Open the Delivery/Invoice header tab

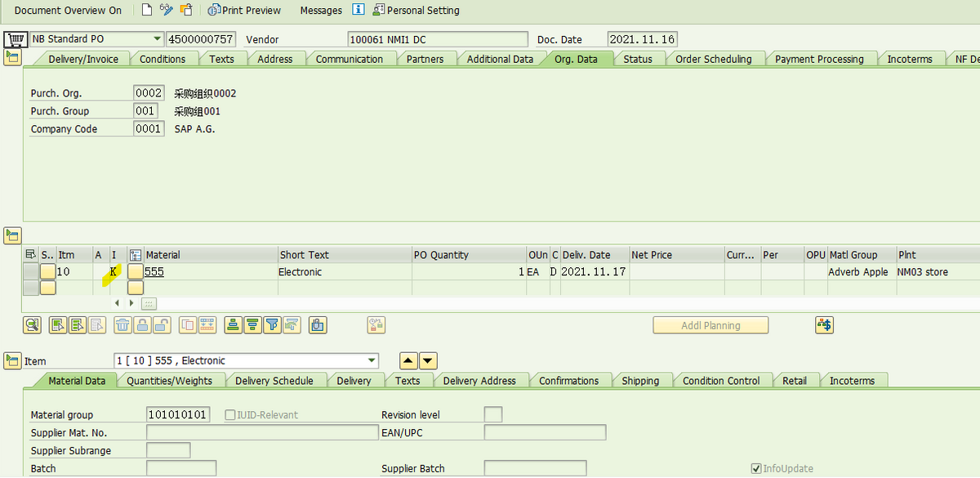point(83,59)
